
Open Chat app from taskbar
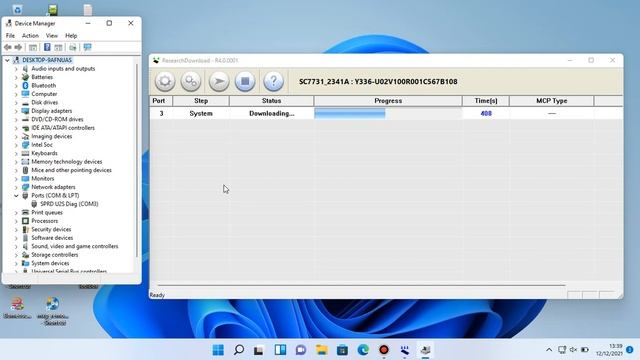tap(301, 350)
